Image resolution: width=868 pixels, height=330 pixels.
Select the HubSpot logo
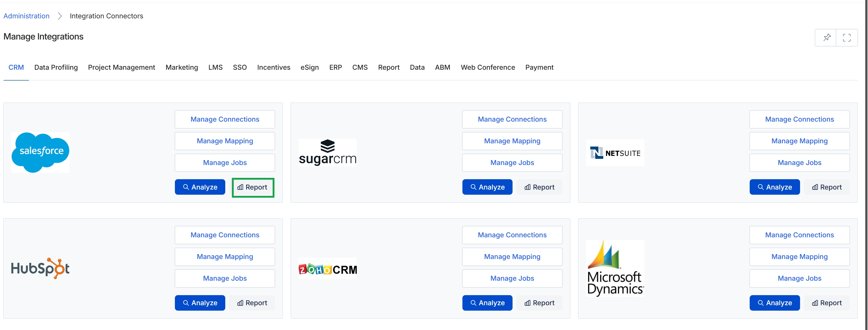pos(41,268)
